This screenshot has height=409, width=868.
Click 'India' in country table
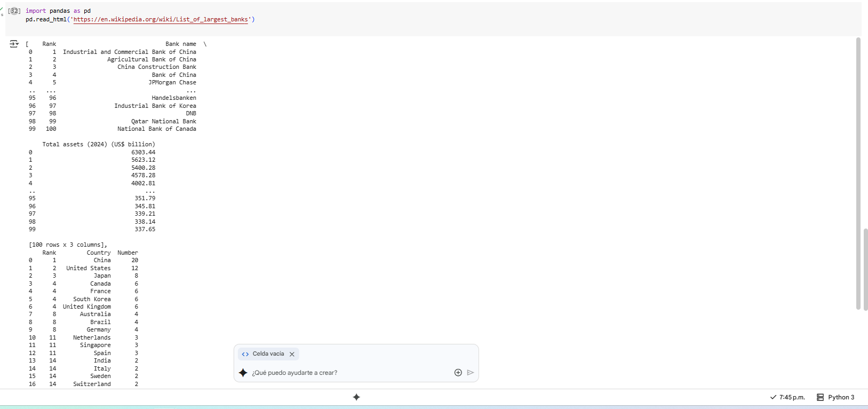[x=102, y=360]
